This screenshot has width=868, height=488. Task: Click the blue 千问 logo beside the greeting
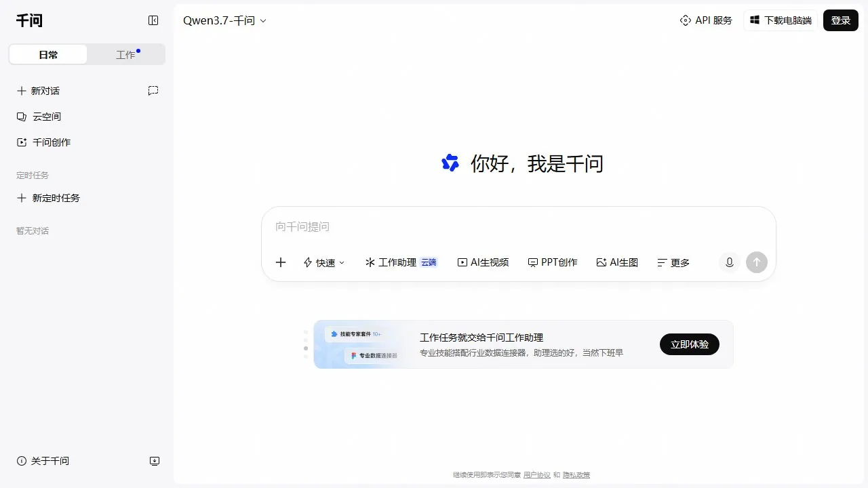450,163
